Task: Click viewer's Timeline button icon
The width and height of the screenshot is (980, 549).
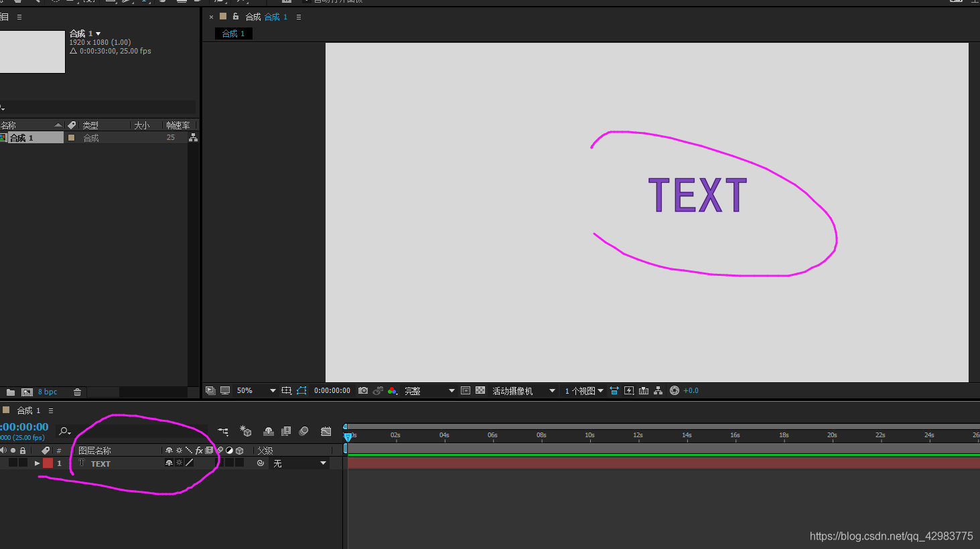Action: (x=644, y=390)
